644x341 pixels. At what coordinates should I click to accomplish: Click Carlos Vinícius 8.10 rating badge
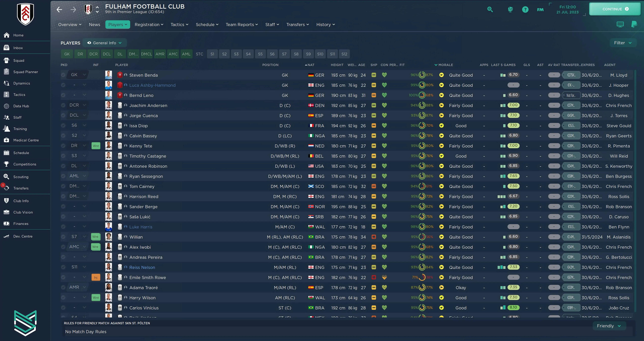coord(513,307)
